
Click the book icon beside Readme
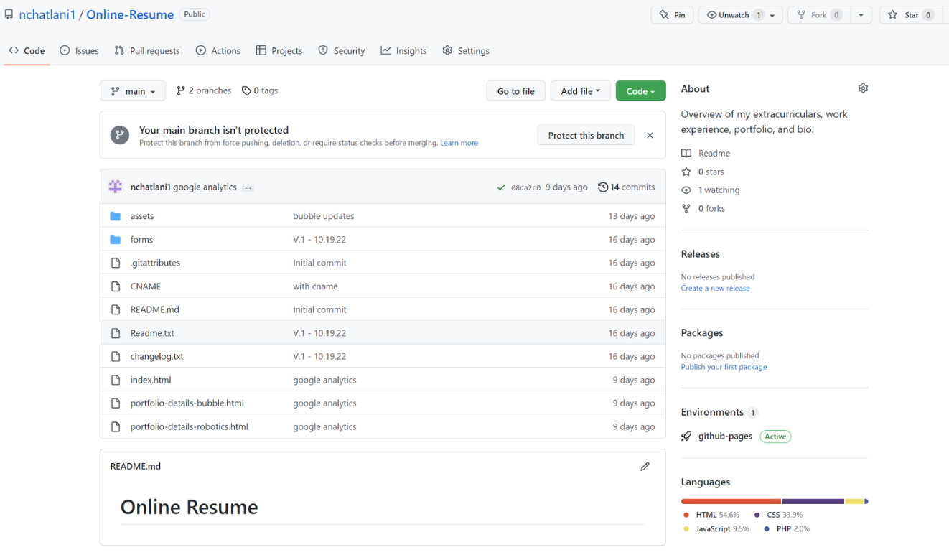(686, 153)
